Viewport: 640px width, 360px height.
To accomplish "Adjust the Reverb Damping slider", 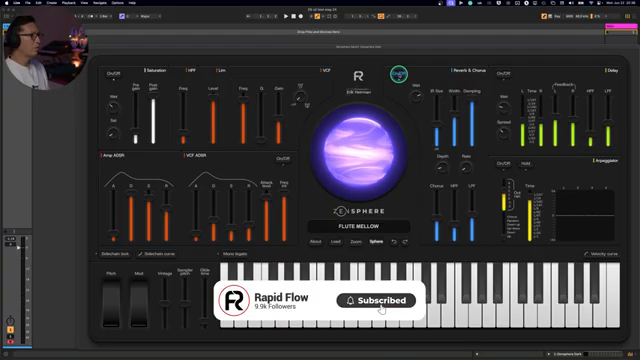I will [x=472, y=121].
